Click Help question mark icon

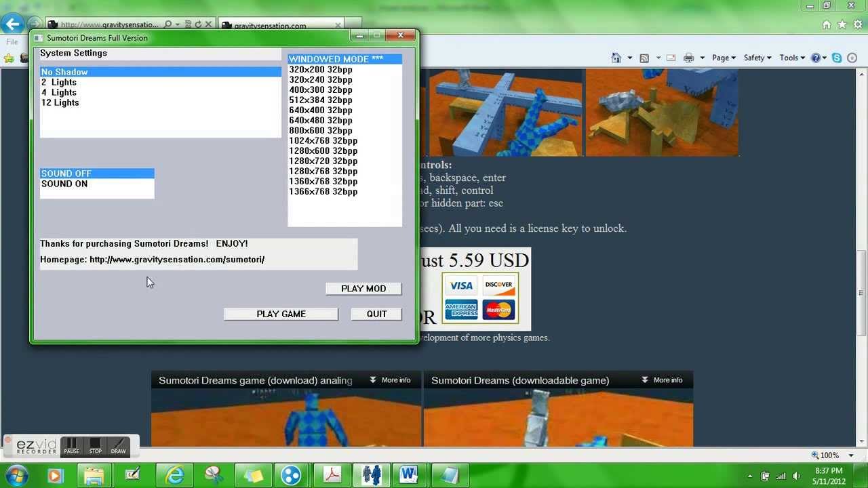coord(816,58)
